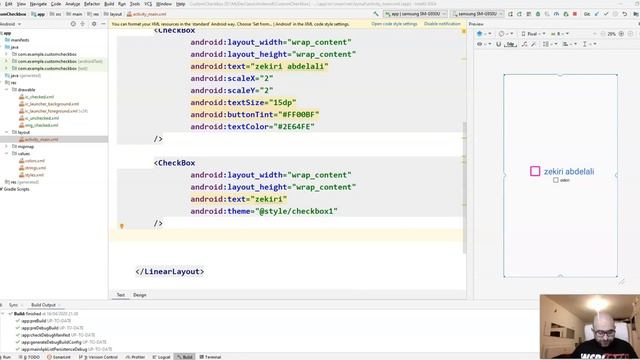Collapse the Build finished node
Viewport: 640px width, 360px height.
point(3,314)
